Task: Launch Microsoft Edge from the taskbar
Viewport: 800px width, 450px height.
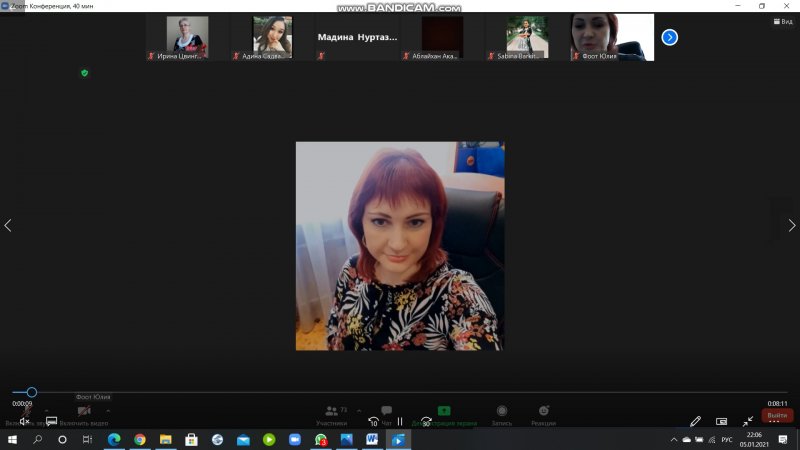Action: coord(114,439)
